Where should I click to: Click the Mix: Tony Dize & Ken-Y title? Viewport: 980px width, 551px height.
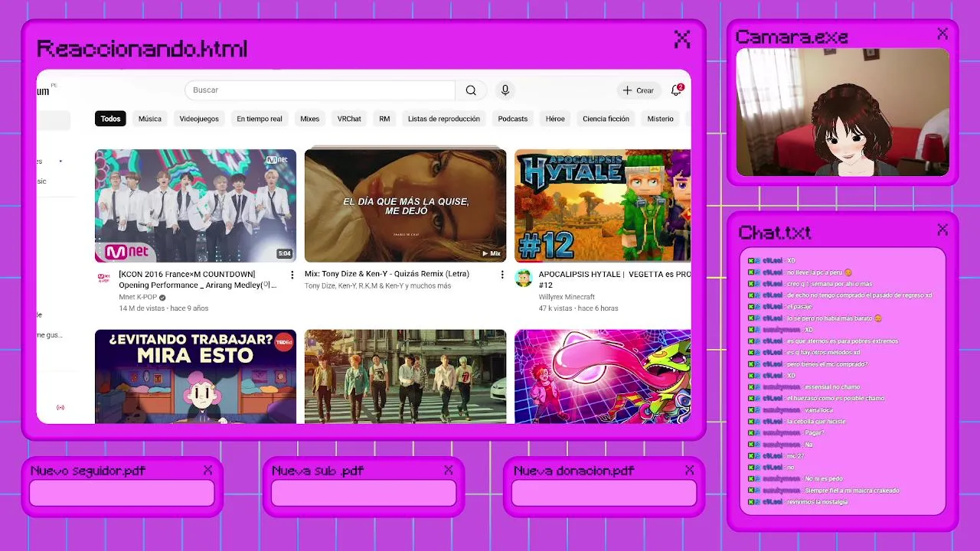tap(387, 274)
